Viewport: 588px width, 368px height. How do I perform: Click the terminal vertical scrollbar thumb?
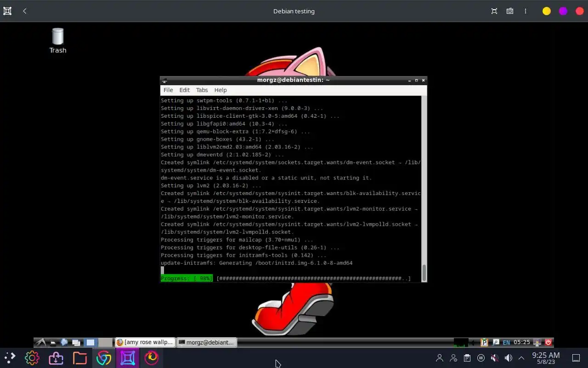point(424,273)
